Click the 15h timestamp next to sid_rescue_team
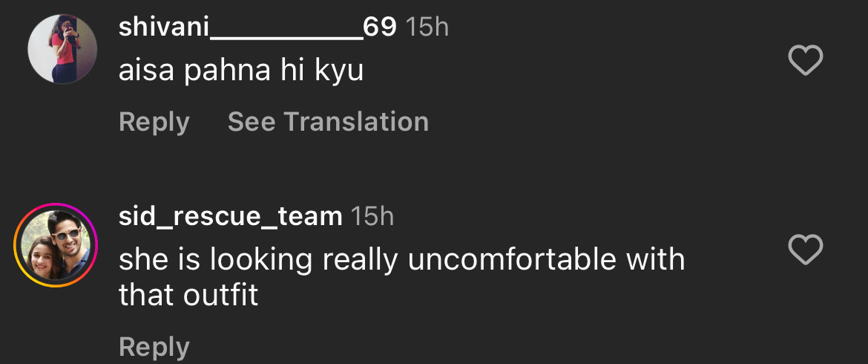This screenshot has width=868, height=364. click(372, 216)
